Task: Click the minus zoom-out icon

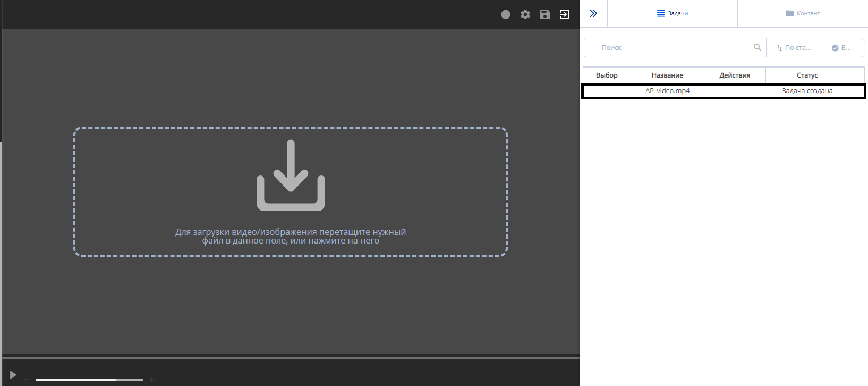Action: click(27, 380)
